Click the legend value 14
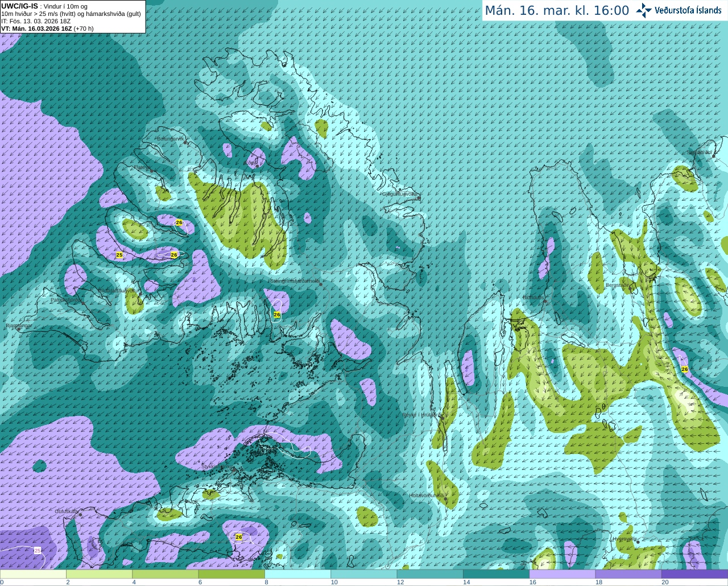This screenshot has height=586, width=728. point(466,582)
